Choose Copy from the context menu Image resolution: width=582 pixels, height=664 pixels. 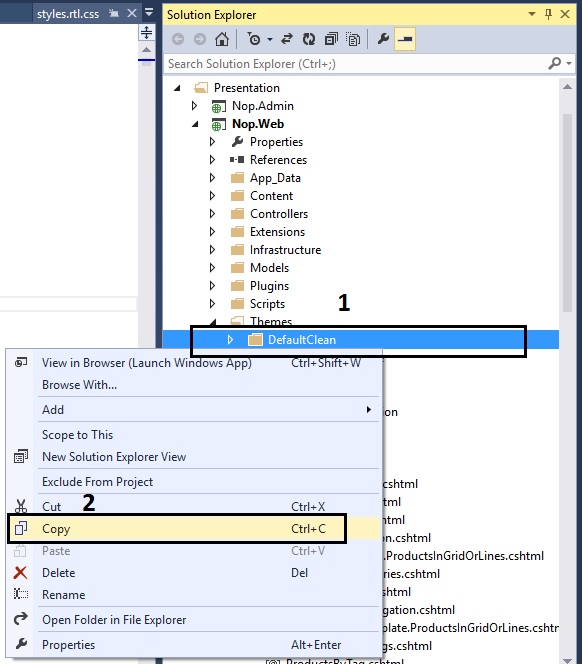[x=194, y=529]
